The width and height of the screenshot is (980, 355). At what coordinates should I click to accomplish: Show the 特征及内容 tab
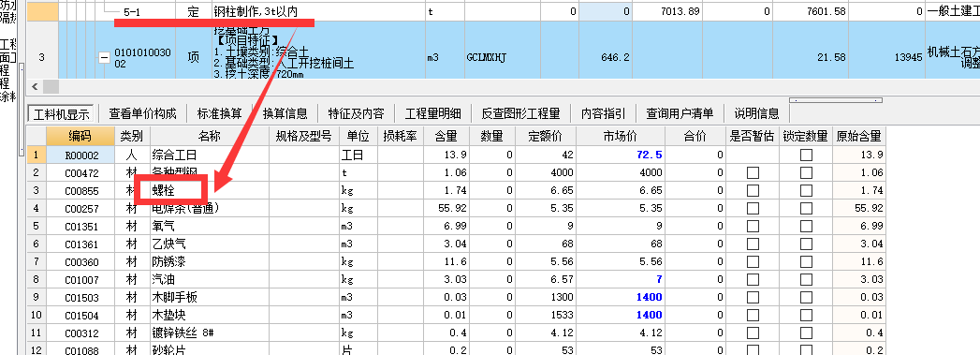pos(356,113)
